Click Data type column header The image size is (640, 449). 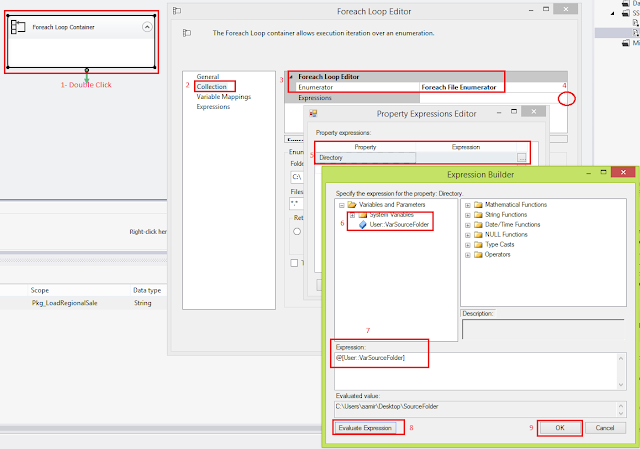[x=147, y=290]
